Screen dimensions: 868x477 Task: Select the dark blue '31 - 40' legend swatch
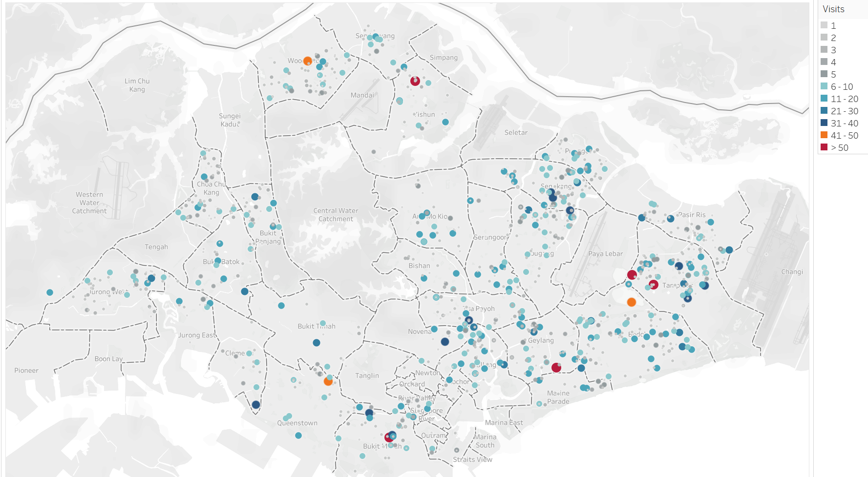point(824,123)
